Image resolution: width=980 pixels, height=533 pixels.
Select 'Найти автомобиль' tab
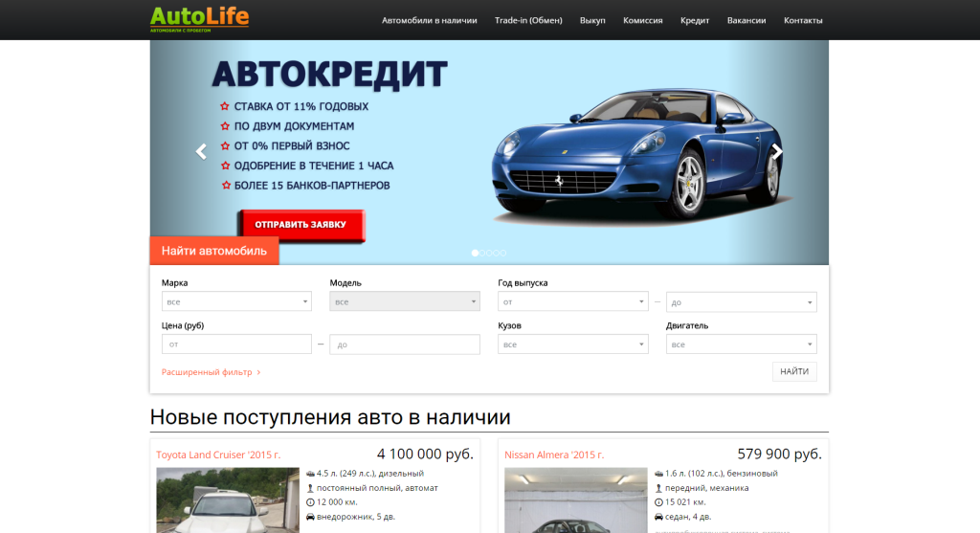click(x=214, y=251)
